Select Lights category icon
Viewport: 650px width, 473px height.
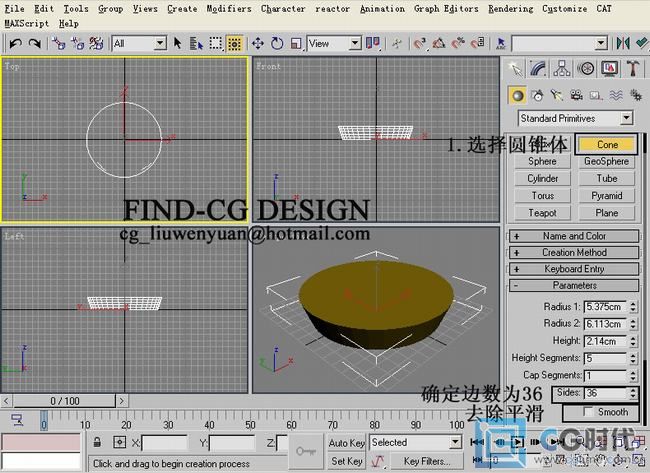tap(557, 96)
